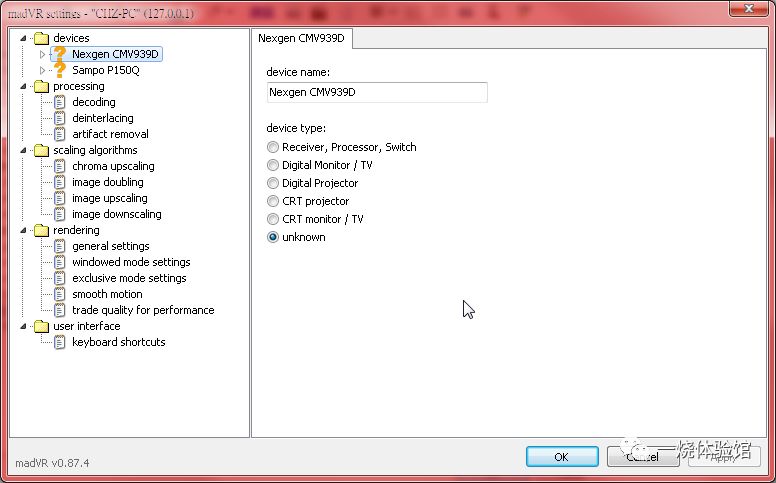
Task: Click the scaling algorithms folder icon
Action: (x=42, y=150)
